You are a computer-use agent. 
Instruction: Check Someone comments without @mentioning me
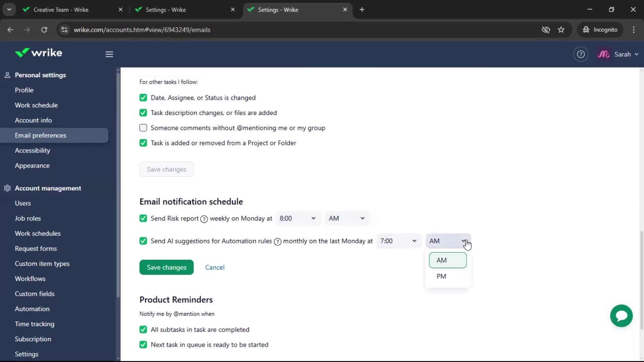pyautogui.click(x=143, y=128)
